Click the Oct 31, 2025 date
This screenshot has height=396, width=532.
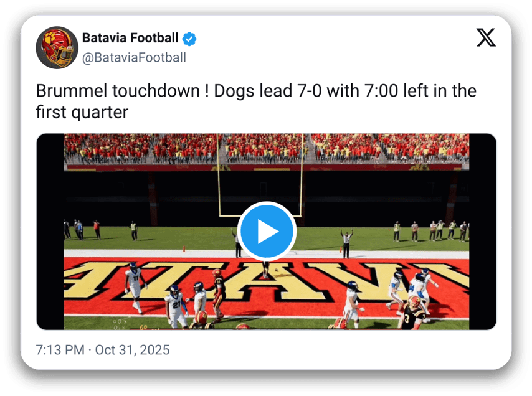click(132, 350)
